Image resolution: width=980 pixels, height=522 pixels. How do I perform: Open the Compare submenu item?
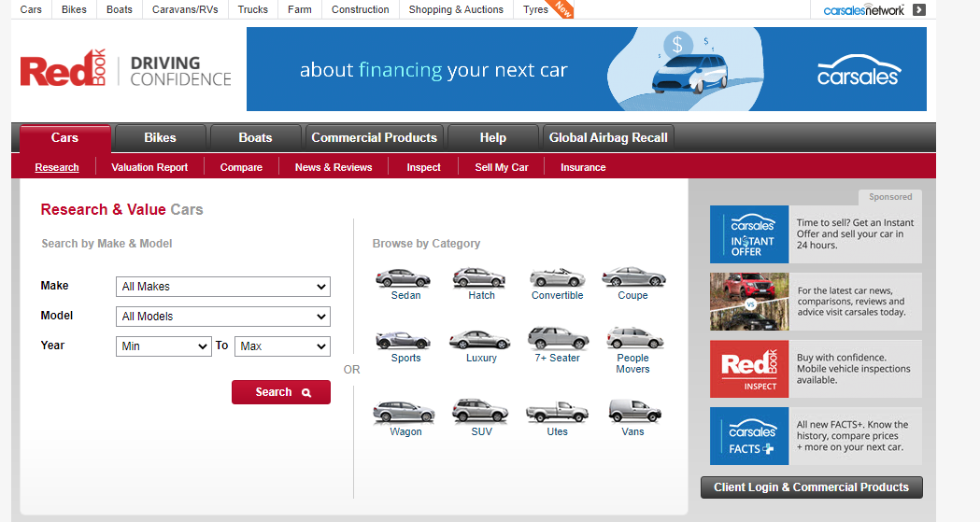pos(241,167)
